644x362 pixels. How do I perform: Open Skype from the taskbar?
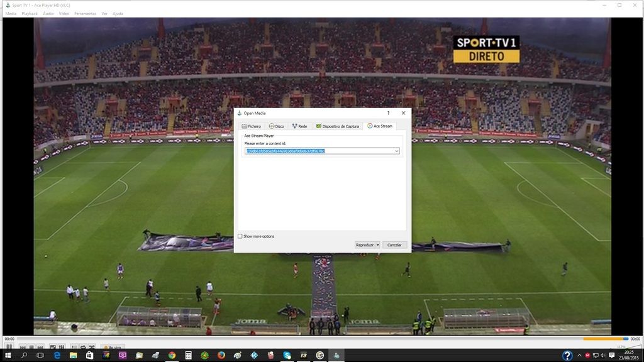pyautogui.click(x=287, y=355)
